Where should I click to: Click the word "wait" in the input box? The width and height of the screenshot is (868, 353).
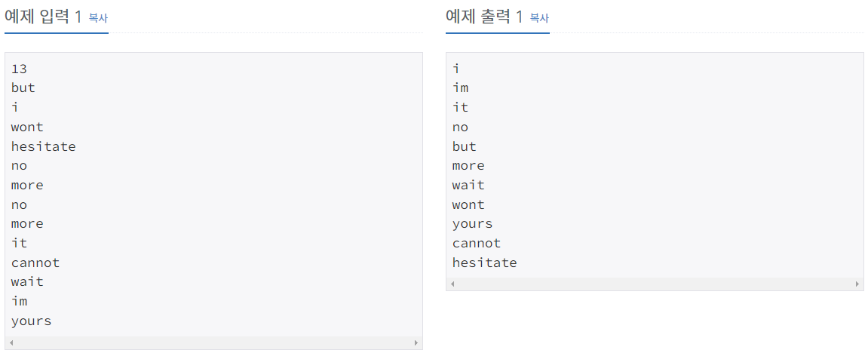point(27,281)
